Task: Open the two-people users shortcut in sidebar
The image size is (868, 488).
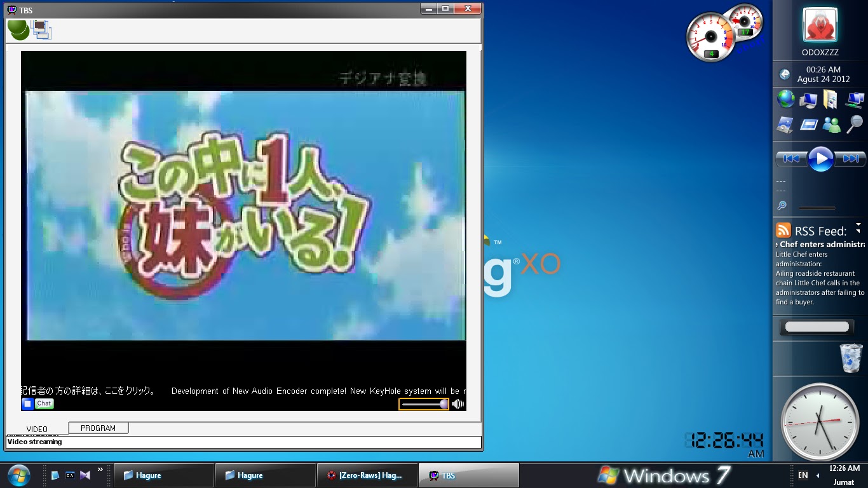Action: click(831, 125)
